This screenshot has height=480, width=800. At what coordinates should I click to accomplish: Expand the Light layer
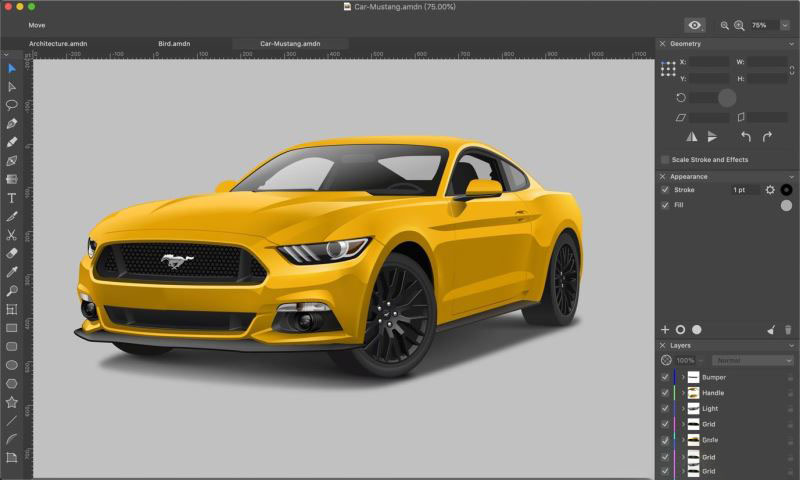point(683,408)
